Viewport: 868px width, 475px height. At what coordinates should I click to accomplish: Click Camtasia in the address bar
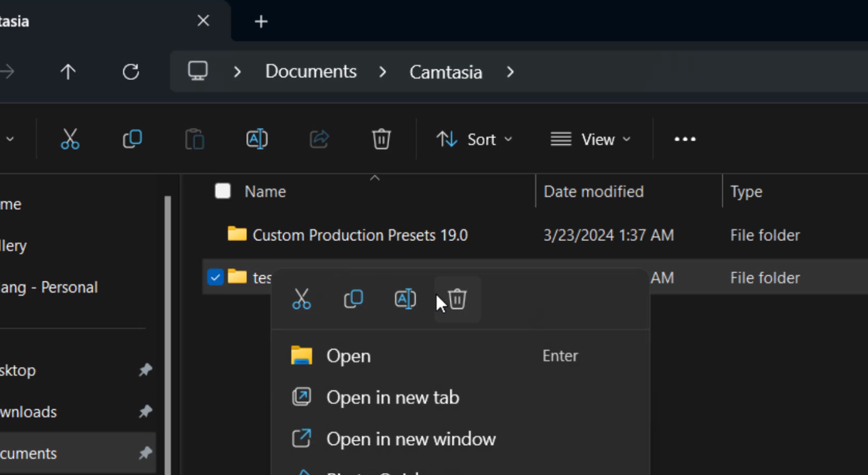pyautogui.click(x=446, y=72)
